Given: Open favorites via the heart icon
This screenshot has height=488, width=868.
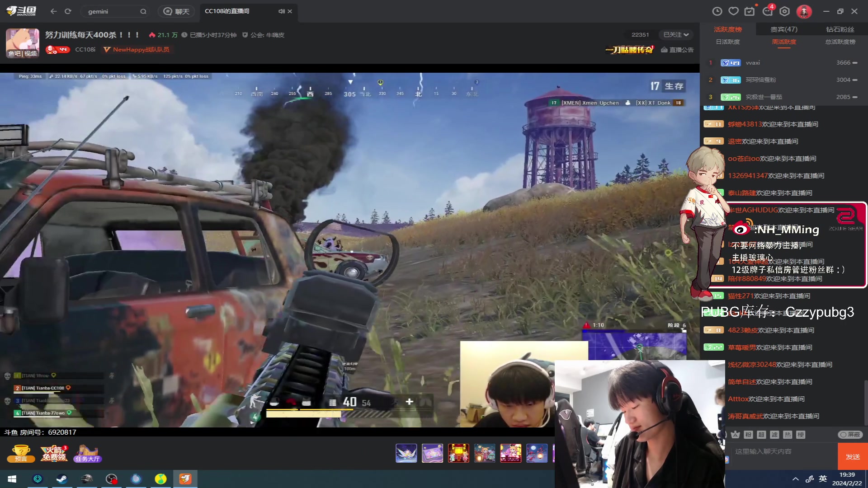Looking at the screenshot, I should [x=733, y=11].
